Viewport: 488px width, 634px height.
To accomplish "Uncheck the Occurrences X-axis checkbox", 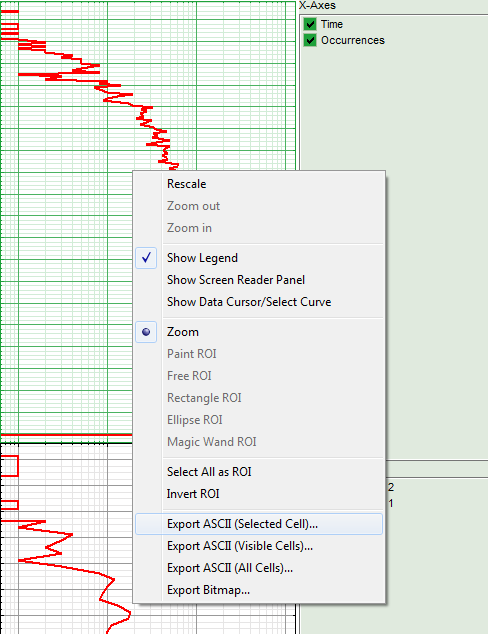I will click(310, 40).
